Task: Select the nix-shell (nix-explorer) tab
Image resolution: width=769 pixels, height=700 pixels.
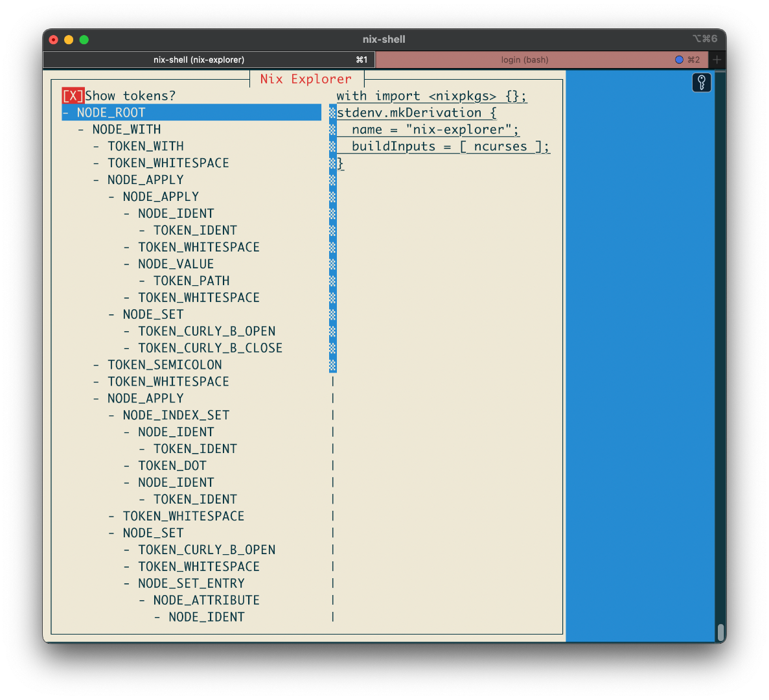Action: [198, 60]
